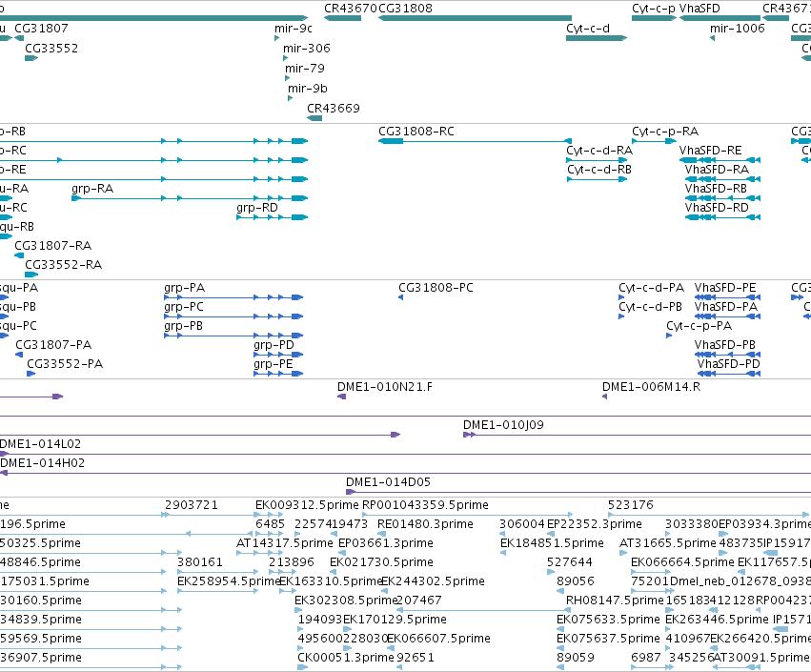Click the CR43670 gene label

[x=351, y=9]
